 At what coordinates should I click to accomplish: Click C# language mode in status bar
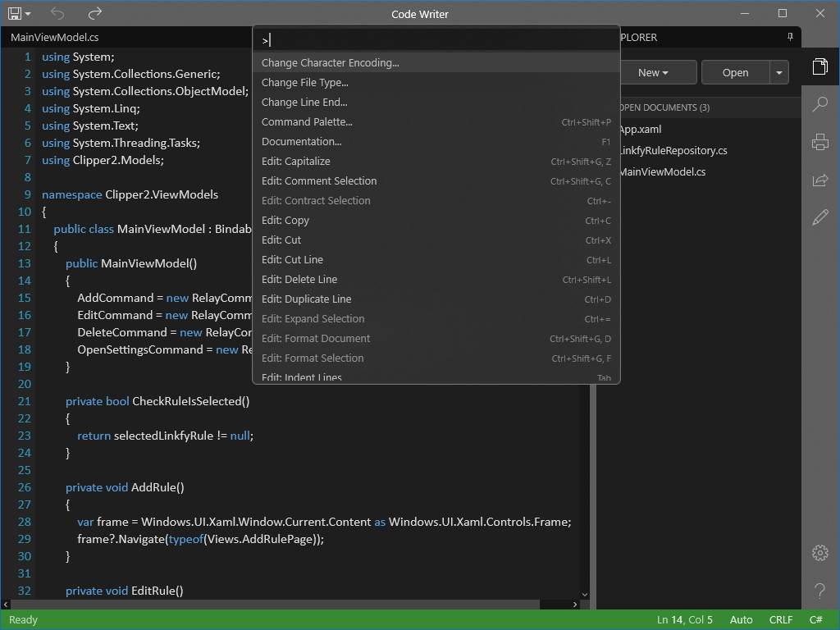[x=816, y=620]
